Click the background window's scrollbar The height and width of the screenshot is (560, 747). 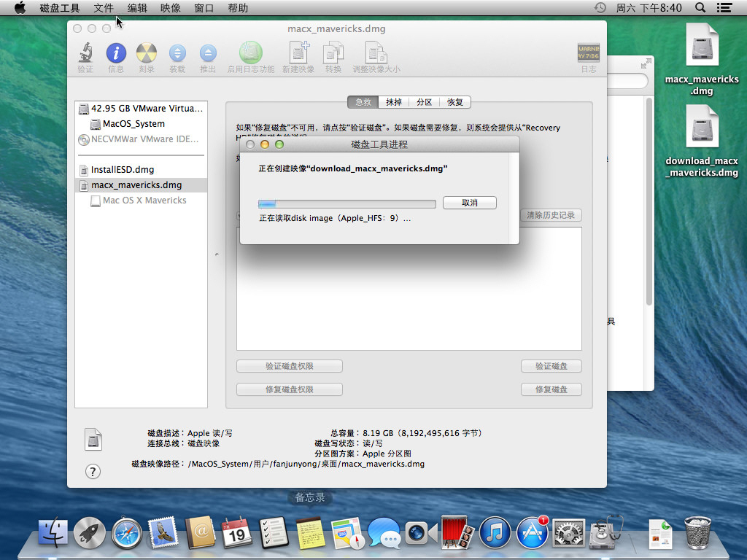[x=649, y=201]
